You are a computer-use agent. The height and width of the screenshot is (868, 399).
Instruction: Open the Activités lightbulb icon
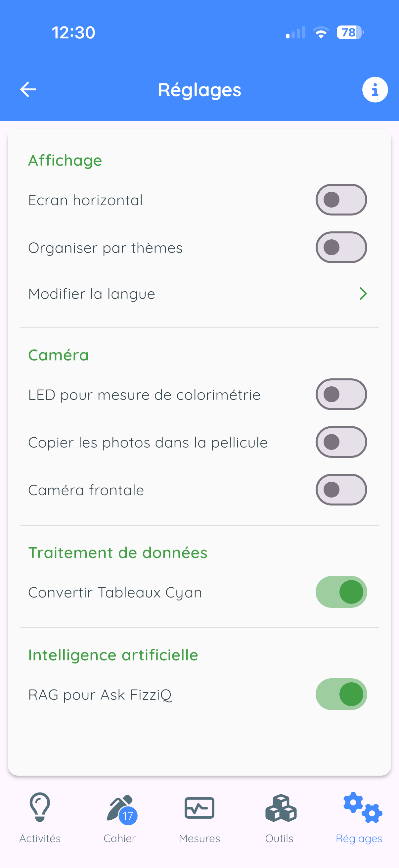(x=40, y=808)
